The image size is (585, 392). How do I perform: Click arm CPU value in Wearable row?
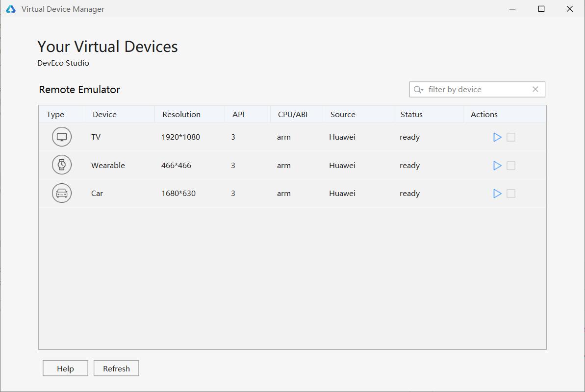pos(283,166)
